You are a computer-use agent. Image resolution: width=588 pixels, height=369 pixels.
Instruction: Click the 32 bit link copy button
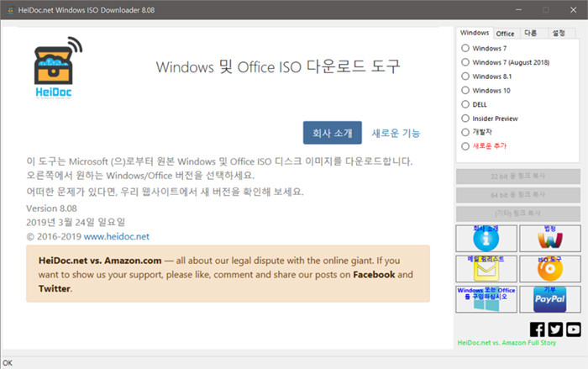point(518,176)
